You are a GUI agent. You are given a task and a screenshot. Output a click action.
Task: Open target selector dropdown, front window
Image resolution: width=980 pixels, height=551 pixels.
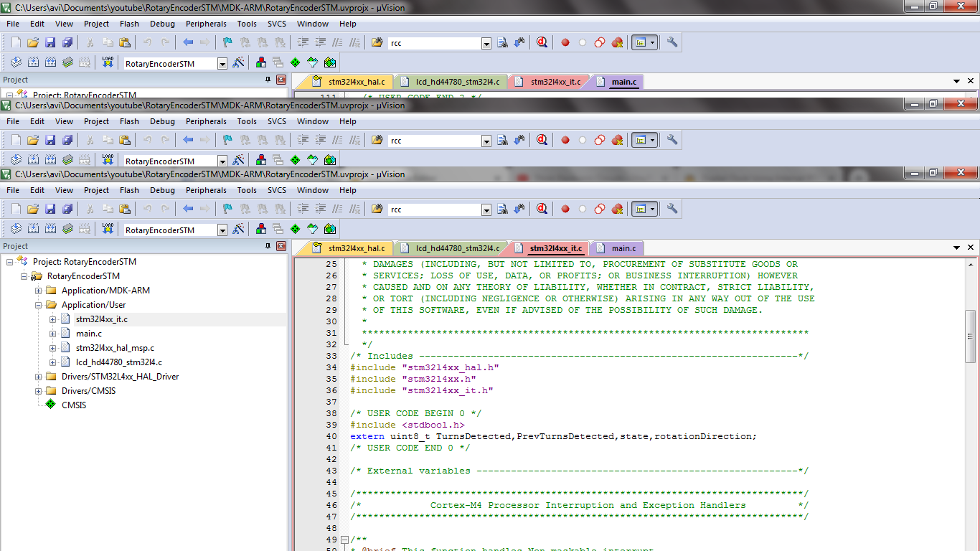point(222,230)
